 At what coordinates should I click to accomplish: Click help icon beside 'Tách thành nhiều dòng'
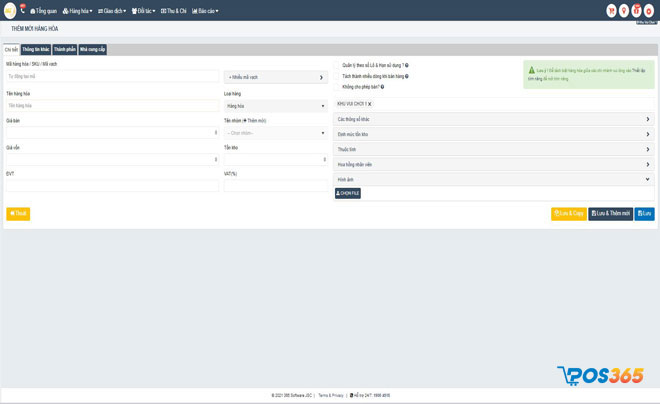point(407,76)
